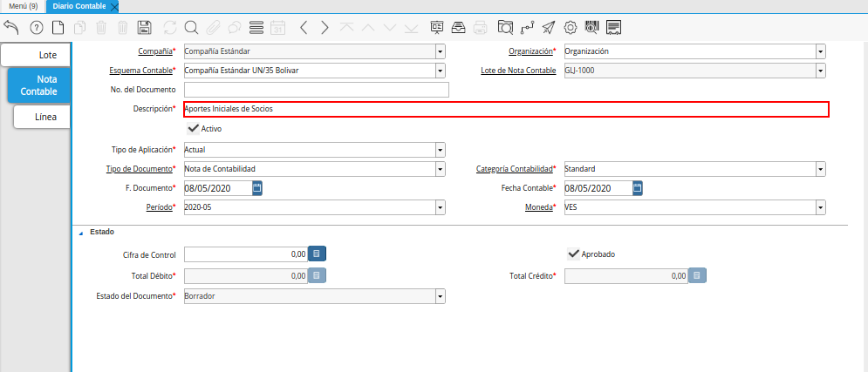Open the Report presentation-board icon
Image resolution: width=868 pixels, height=372 pixels.
(x=437, y=27)
